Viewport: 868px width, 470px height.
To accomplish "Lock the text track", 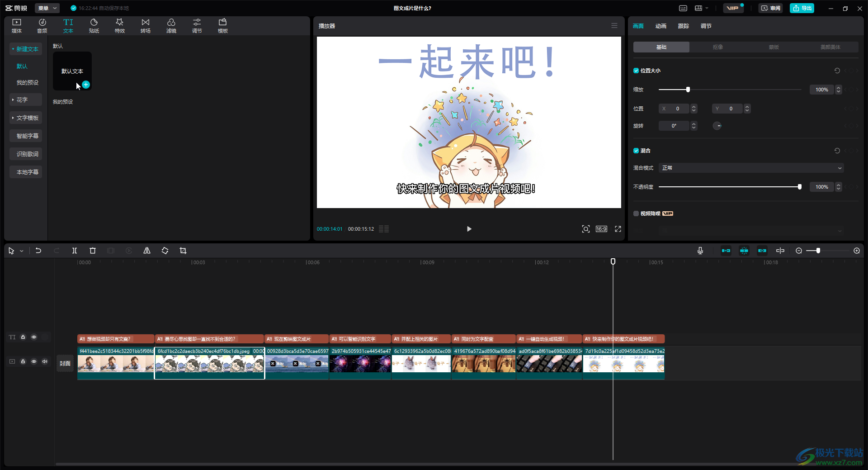I will click(x=23, y=337).
